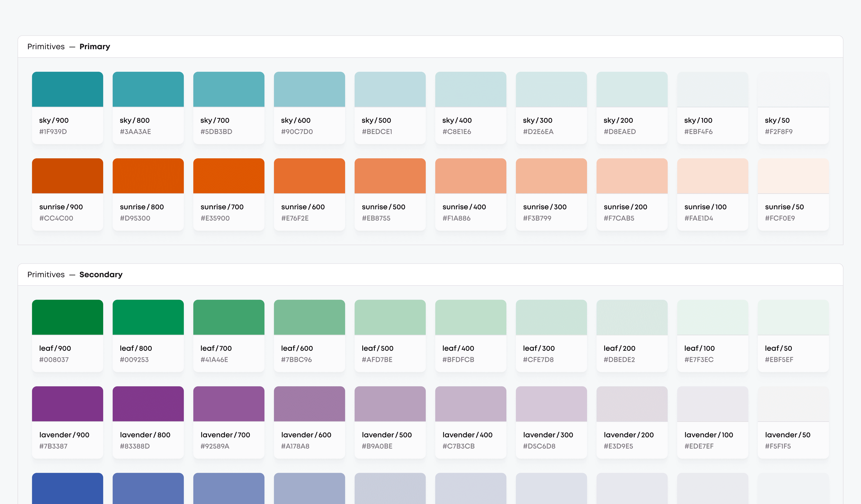Click the Primary section heading
This screenshot has height=504, width=861.
(95, 46)
